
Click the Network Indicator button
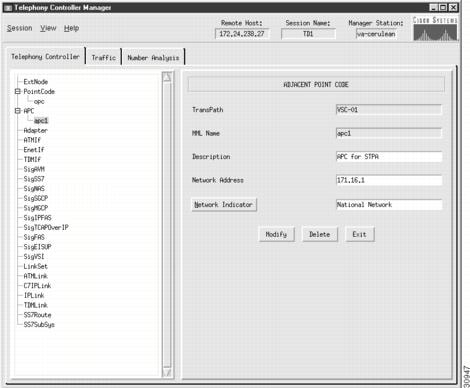(x=224, y=205)
